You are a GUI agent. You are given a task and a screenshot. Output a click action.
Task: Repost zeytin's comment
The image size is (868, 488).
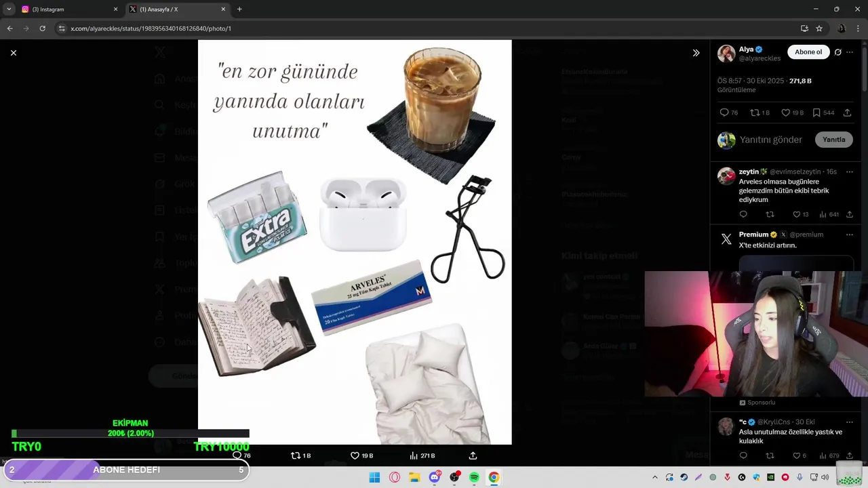(770, 214)
